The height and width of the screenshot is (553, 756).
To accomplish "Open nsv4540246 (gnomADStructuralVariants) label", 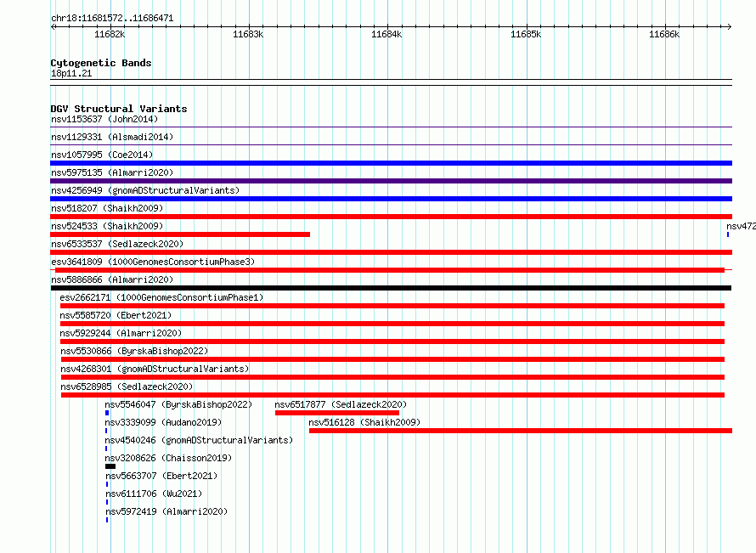I will coord(199,440).
